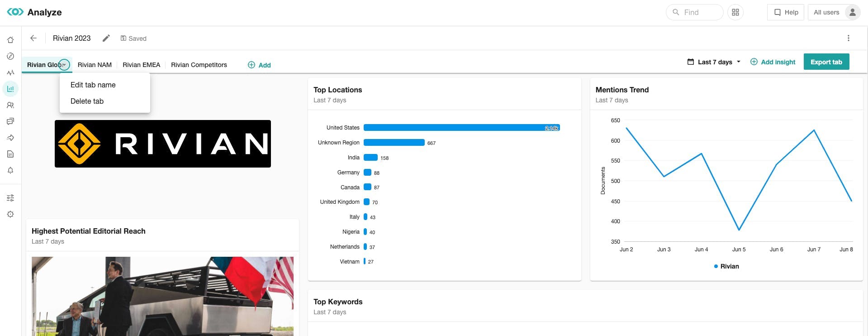
Task: Click the Rivian logo banner image
Action: (163, 144)
